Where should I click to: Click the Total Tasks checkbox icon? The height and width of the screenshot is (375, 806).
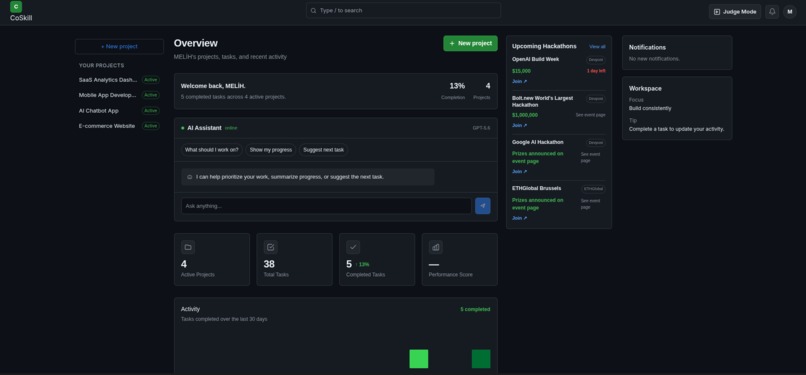pyautogui.click(x=270, y=247)
